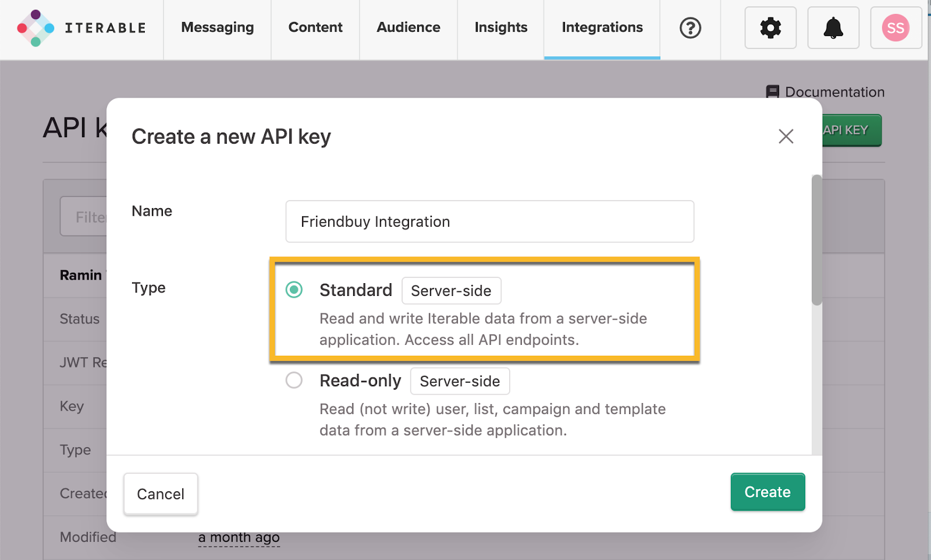The width and height of the screenshot is (931, 560).
Task: Open the Content menu
Action: [x=315, y=28]
